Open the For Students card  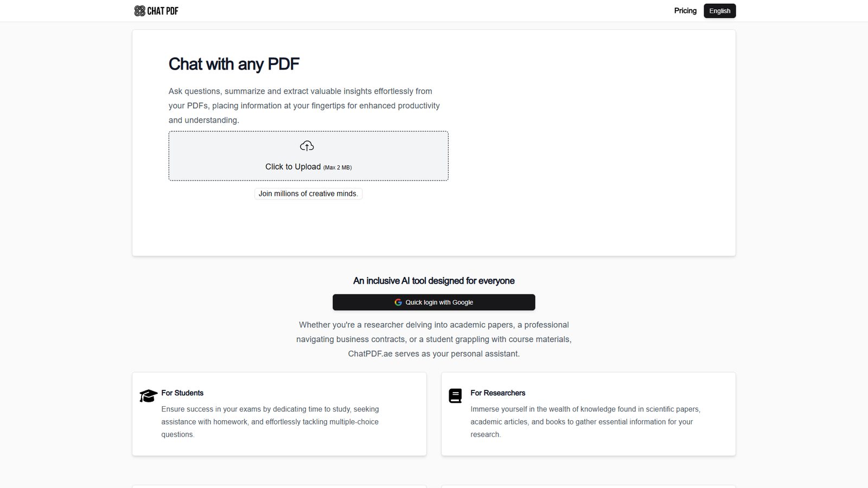click(279, 414)
